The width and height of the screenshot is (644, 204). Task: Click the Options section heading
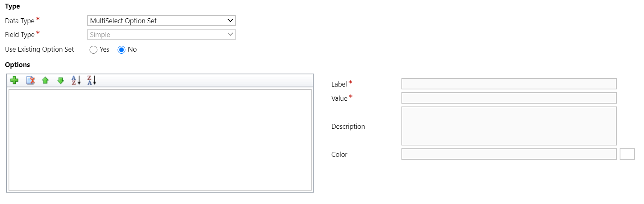pos(17,65)
